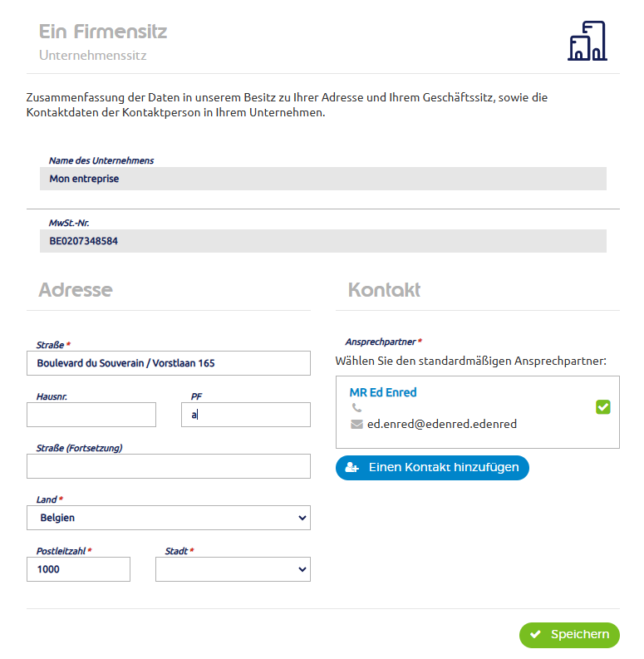This screenshot has height=659, width=644.
Task: Open the Land dropdown showing Belgien
Action: (x=169, y=518)
